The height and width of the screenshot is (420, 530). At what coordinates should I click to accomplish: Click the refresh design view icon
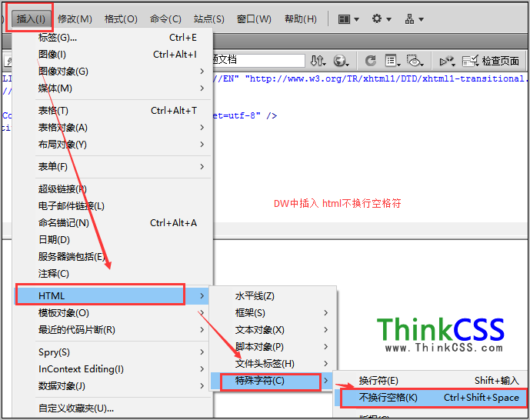click(x=371, y=61)
